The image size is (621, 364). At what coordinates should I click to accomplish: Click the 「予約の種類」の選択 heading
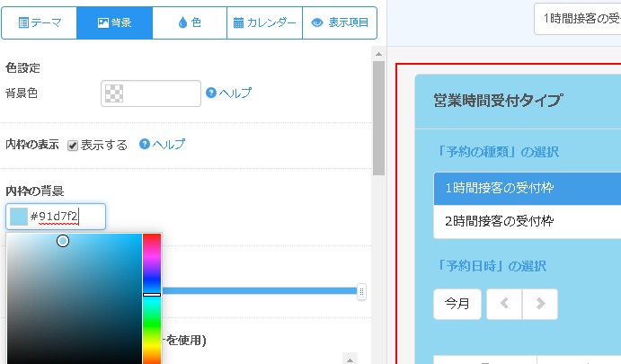(497, 152)
